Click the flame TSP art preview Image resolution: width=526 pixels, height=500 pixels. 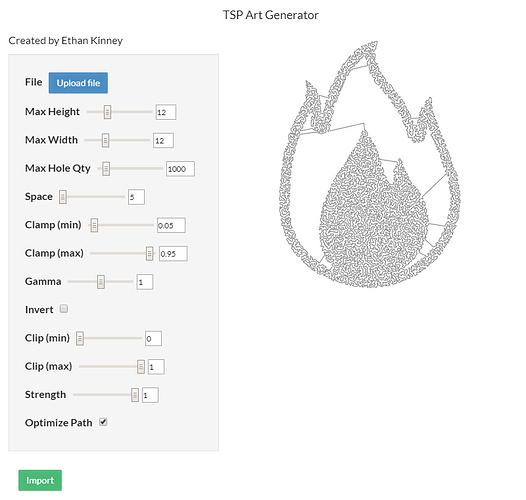(x=370, y=164)
